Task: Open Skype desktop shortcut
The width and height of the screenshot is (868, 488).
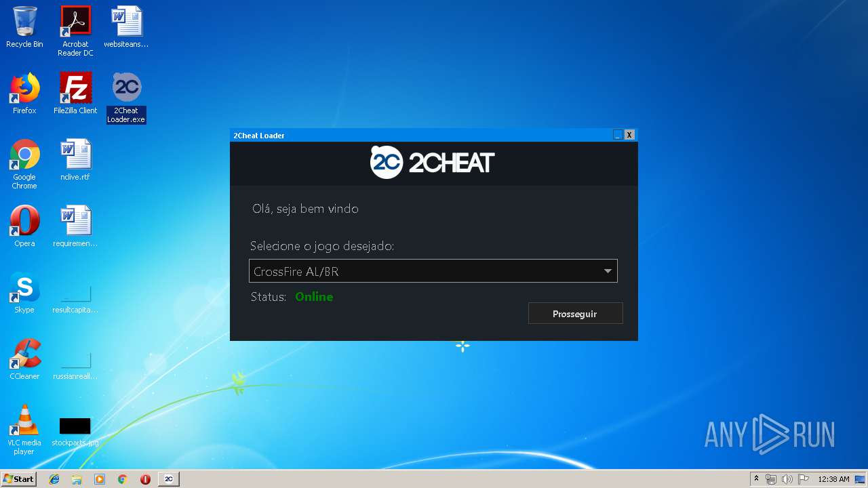Action: 24,293
